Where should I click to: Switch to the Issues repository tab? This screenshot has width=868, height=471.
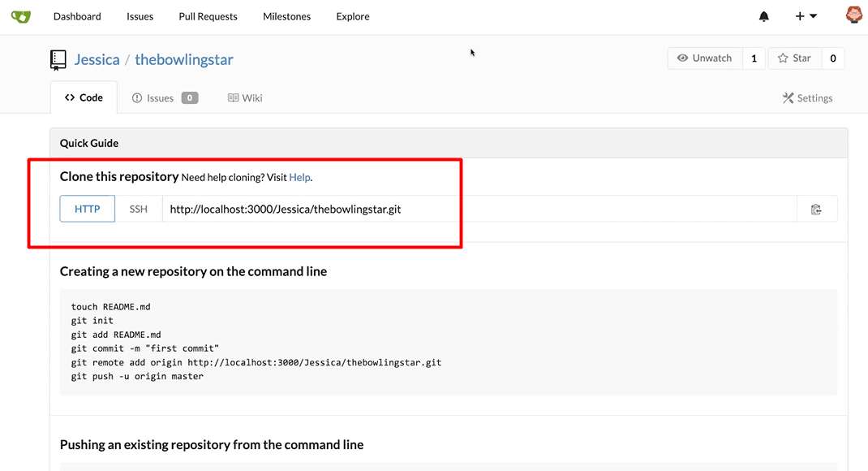coord(165,98)
